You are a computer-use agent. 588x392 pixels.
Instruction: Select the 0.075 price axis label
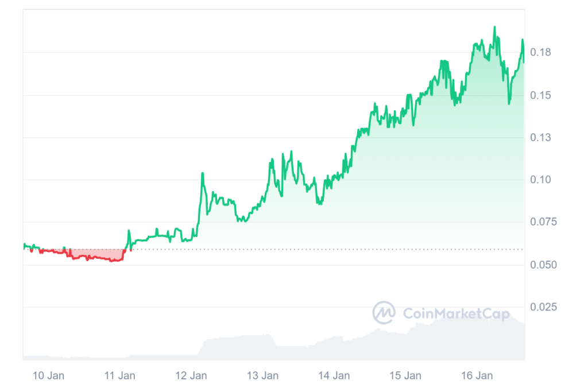coord(542,222)
